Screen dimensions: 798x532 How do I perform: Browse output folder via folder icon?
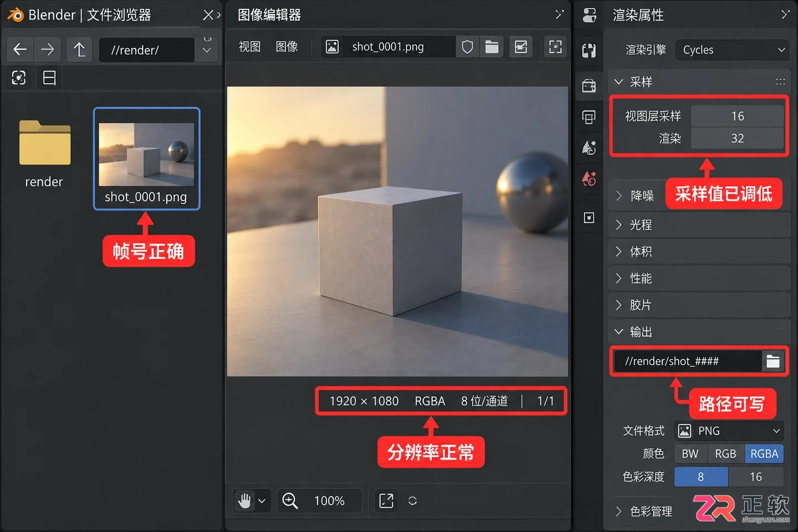click(x=773, y=361)
